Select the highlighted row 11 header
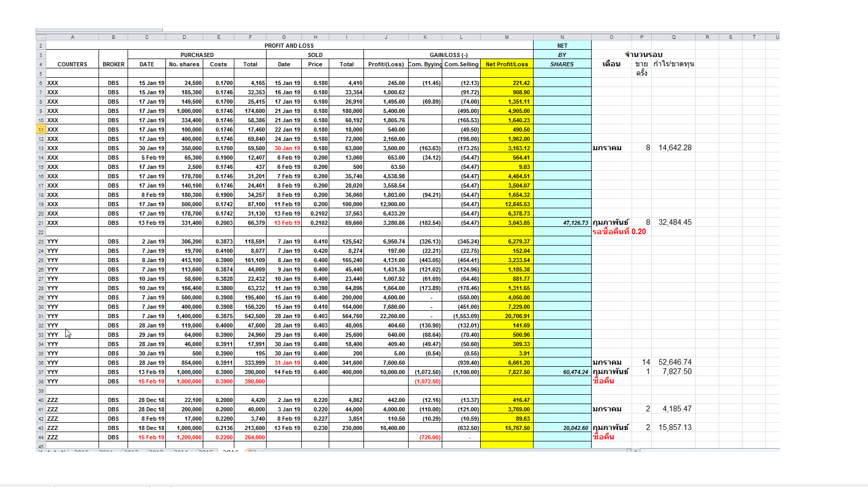 41,130
